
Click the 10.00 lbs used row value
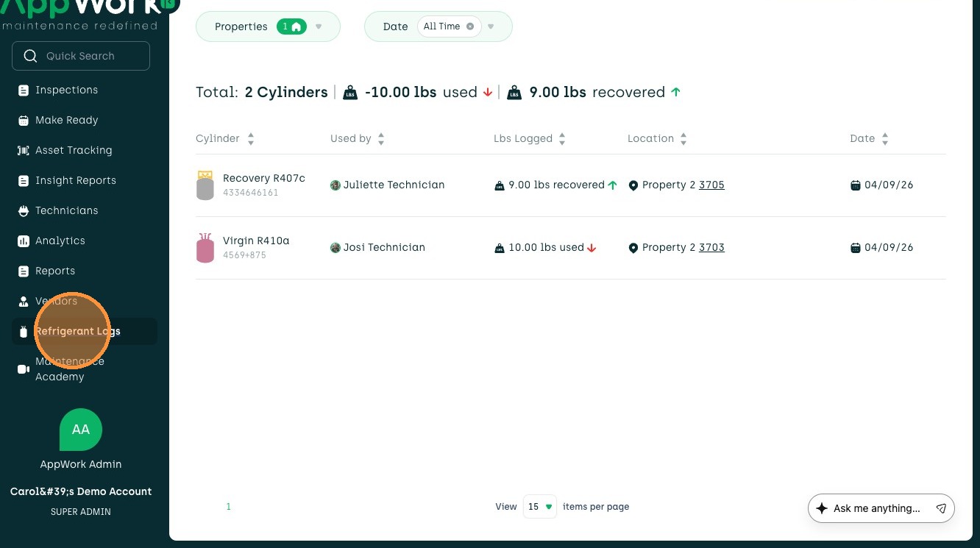point(546,248)
